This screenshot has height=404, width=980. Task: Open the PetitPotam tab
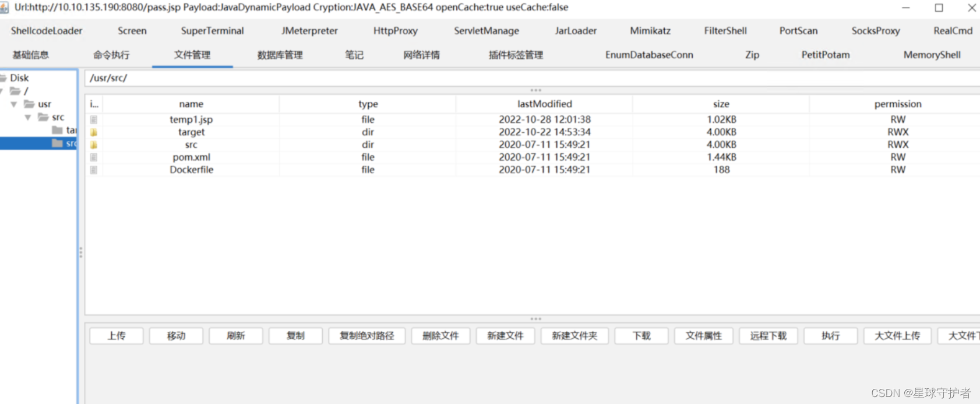(826, 55)
